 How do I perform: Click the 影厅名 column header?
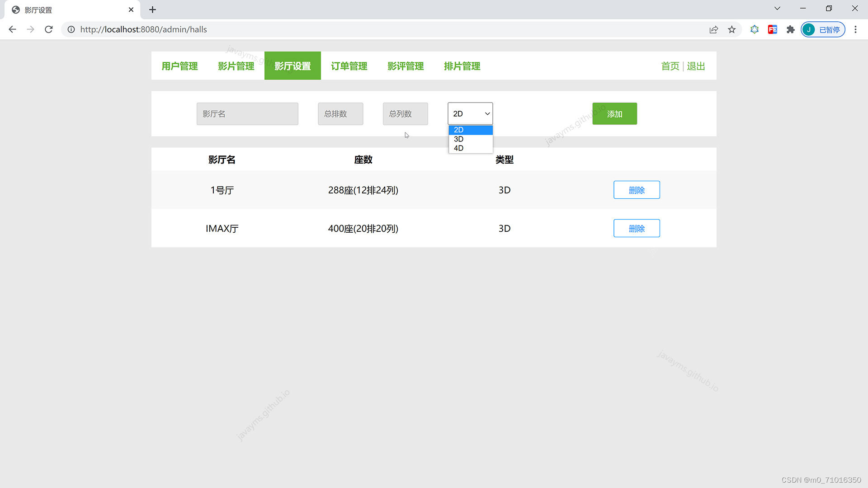[x=222, y=160]
